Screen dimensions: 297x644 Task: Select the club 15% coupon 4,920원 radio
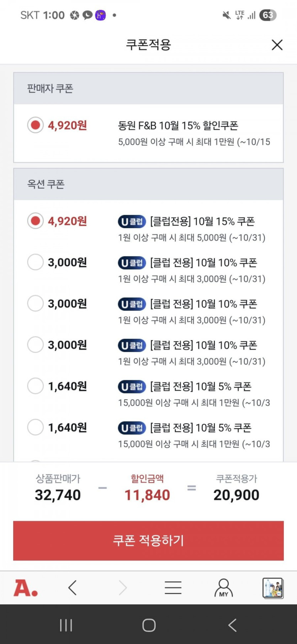pyautogui.click(x=36, y=221)
